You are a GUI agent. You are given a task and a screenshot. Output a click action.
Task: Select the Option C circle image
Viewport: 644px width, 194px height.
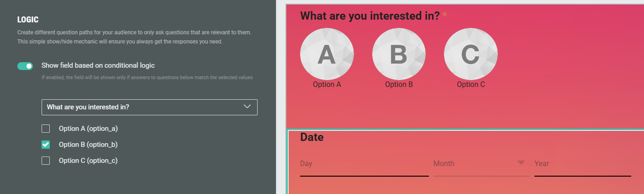pyautogui.click(x=470, y=54)
